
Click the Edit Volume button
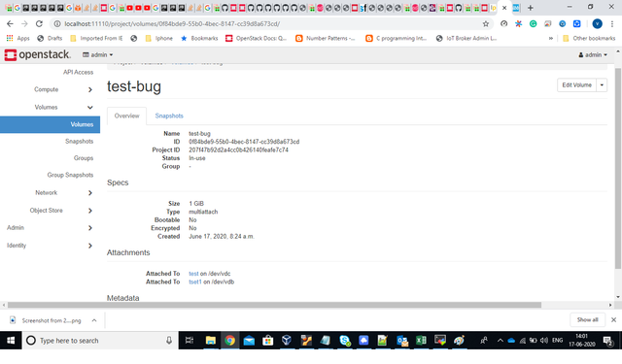(576, 85)
